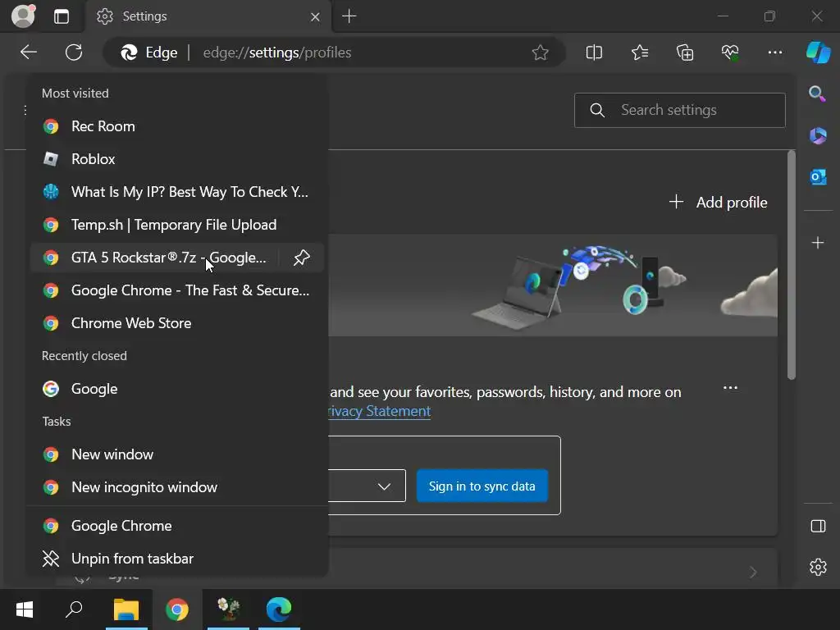Open Roblox from Most visited
The height and width of the screenshot is (630, 840).
[x=177, y=159]
